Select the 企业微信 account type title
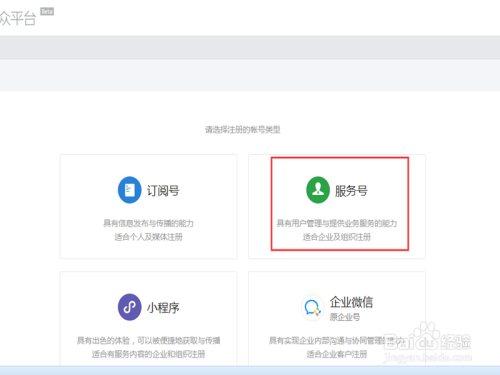 (x=351, y=302)
